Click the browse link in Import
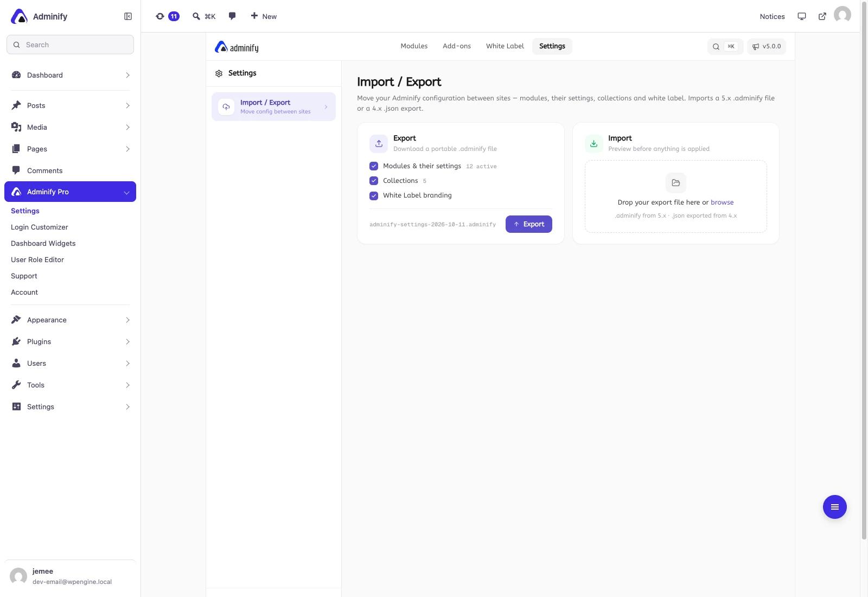The width and height of the screenshot is (868, 597). tap(722, 202)
